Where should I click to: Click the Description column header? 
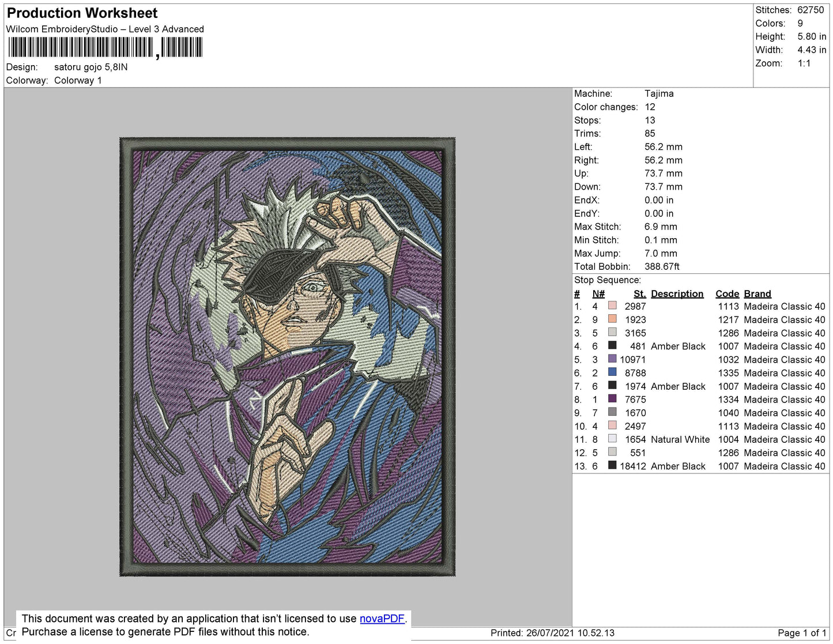[x=677, y=293]
